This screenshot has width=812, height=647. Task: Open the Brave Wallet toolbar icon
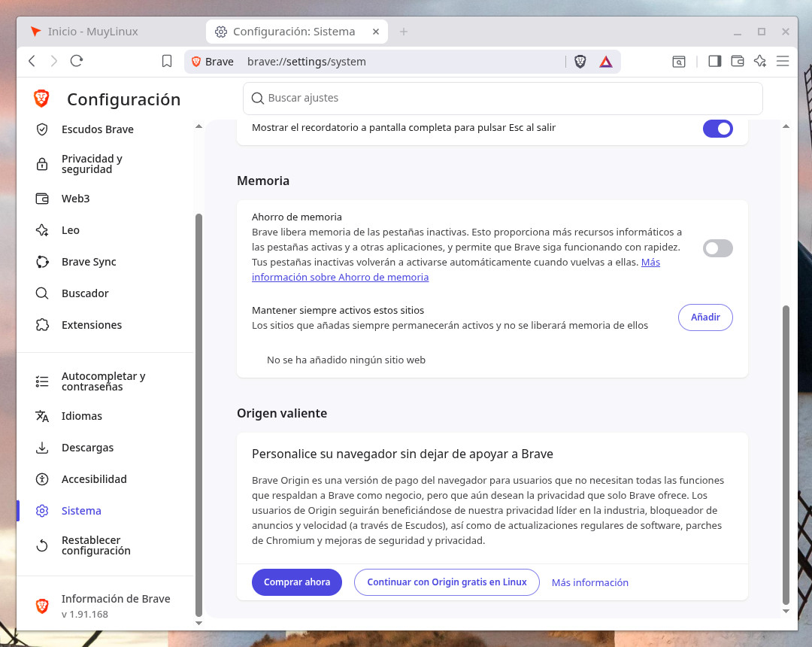click(738, 61)
